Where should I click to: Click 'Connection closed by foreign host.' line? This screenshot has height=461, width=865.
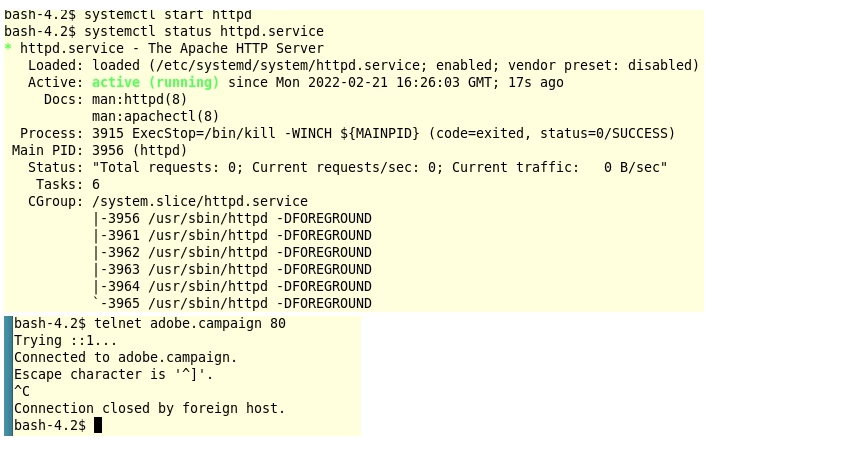[x=149, y=409]
